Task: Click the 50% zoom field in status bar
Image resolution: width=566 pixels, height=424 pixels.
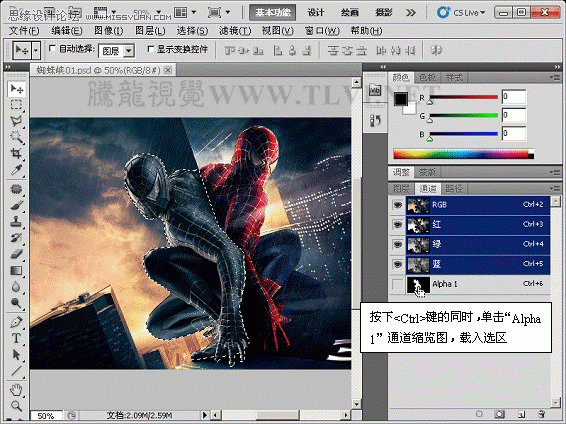Action: pos(46,416)
